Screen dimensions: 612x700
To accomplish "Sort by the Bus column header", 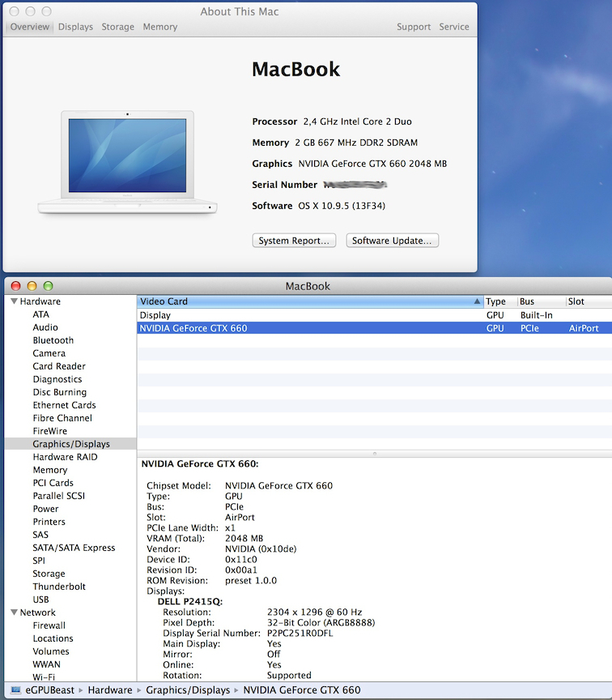I will pos(542,301).
